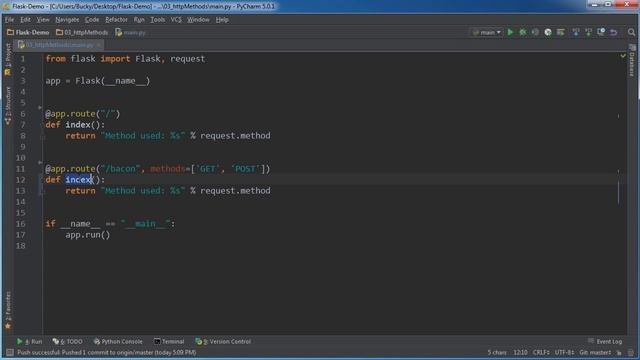Update project from VCS
Screen dimensions: 640x360
tap(576, 32)
